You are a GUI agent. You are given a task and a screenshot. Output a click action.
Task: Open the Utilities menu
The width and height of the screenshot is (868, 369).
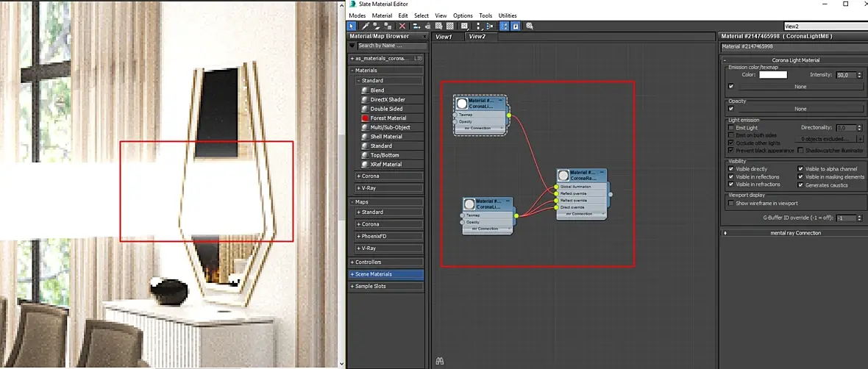(508, 15)
